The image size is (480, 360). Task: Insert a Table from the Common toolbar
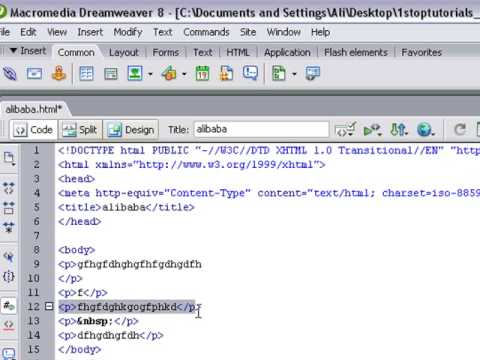[x=86, y=73]
